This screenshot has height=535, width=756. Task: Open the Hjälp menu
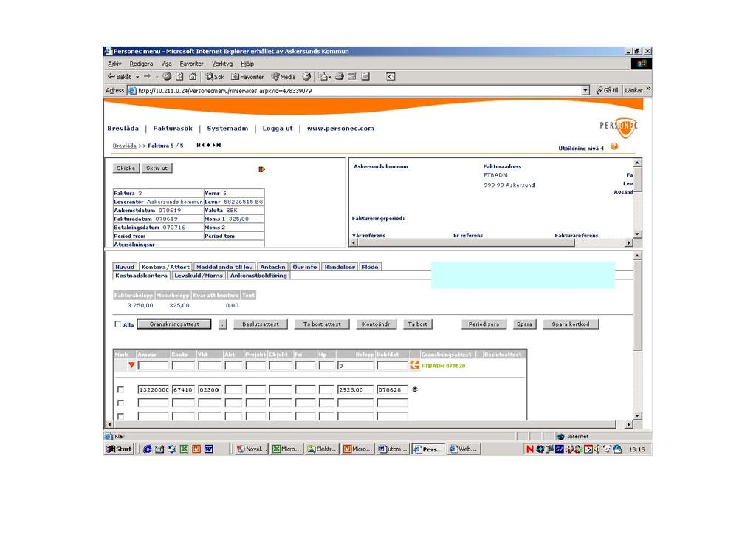pyautogui.click(x=247, y=64)
